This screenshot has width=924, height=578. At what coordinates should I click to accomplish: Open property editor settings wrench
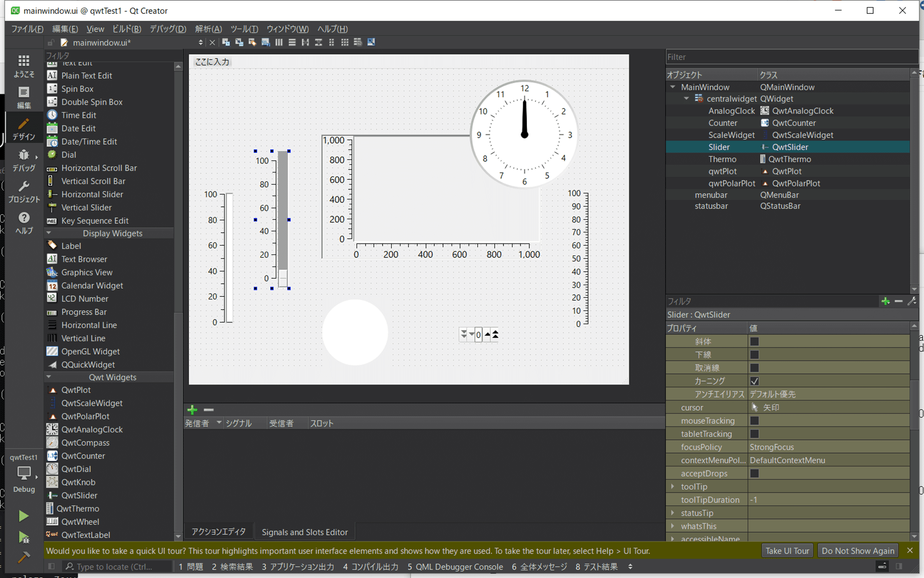912,301
